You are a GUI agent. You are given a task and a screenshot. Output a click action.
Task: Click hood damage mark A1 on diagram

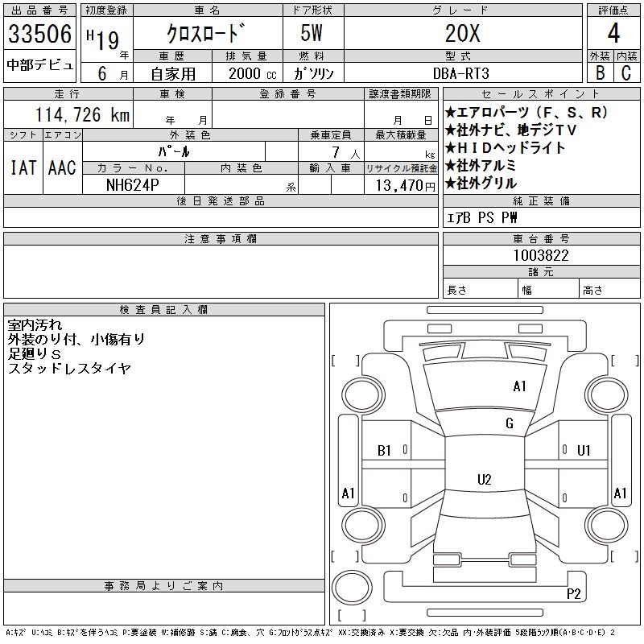[519, 386]
